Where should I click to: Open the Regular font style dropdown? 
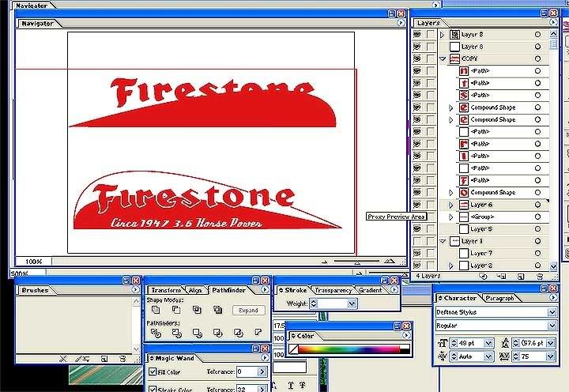pyautogui.click(x=552, y=326)
